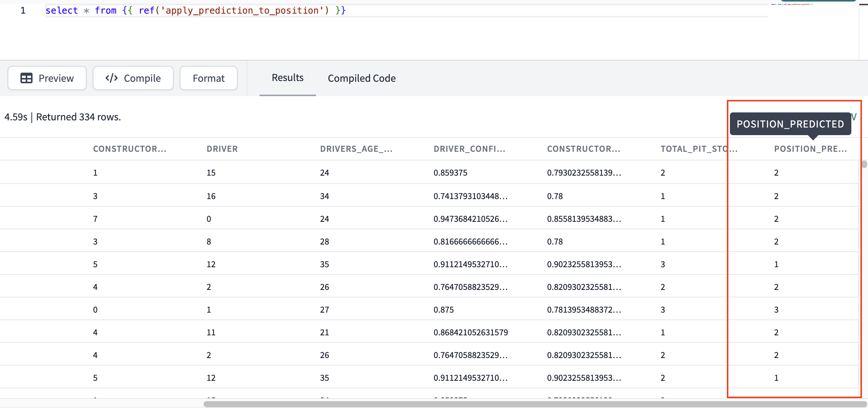Click line 1 in the SQL editor
The image size is (868, 408).
[23, 10]
